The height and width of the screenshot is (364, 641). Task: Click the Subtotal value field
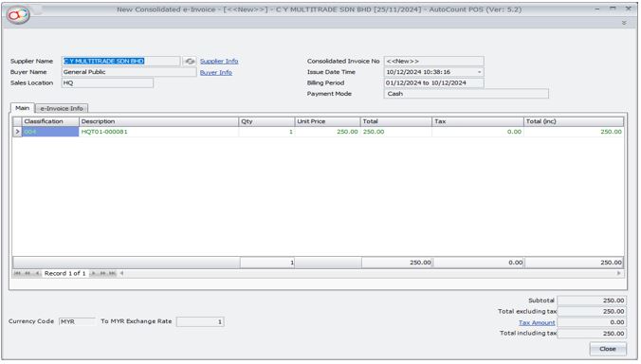pos(592,300)
